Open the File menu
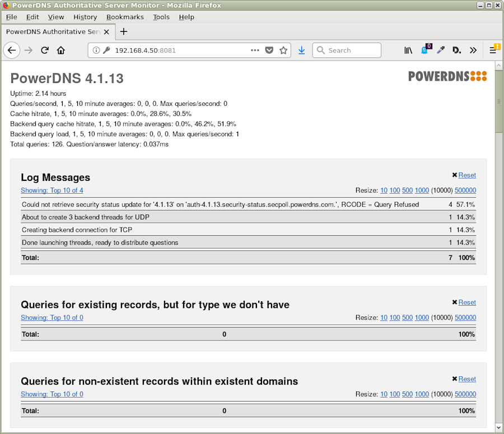The image size is (504, 434). point(12,17)
